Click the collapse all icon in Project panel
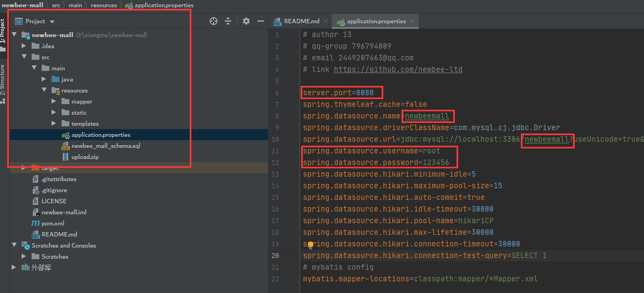 (229, 22)
